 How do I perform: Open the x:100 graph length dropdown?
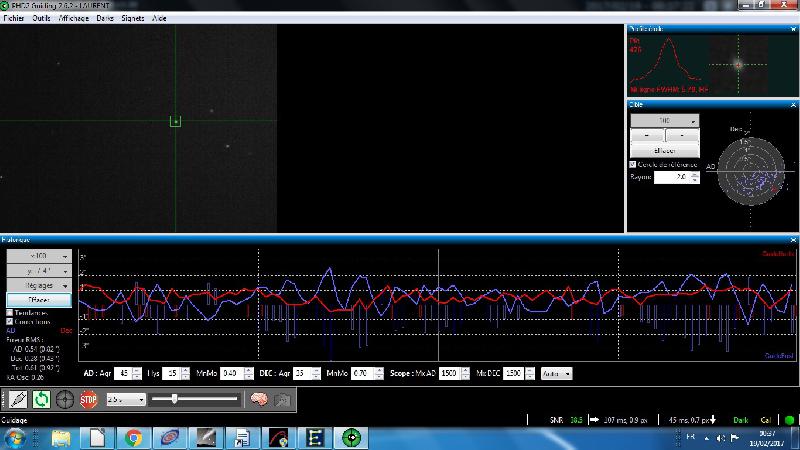pos(39,256)
